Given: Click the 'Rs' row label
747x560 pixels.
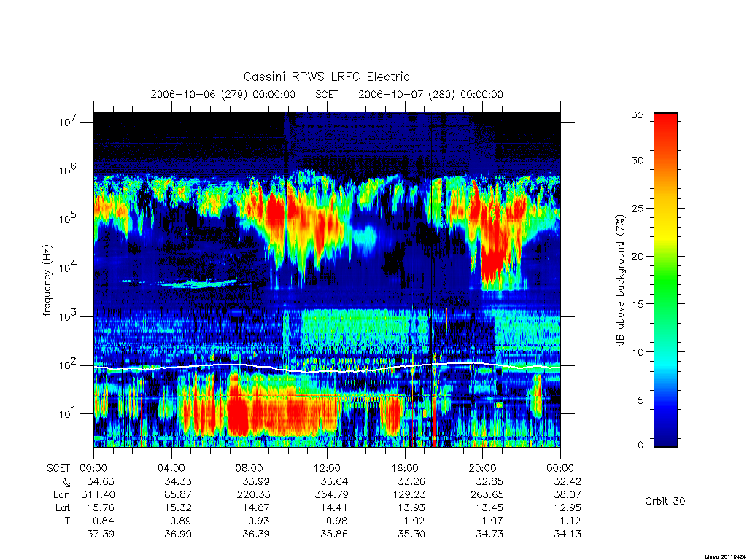Looking at the screenshot, I should pos(65,483).
